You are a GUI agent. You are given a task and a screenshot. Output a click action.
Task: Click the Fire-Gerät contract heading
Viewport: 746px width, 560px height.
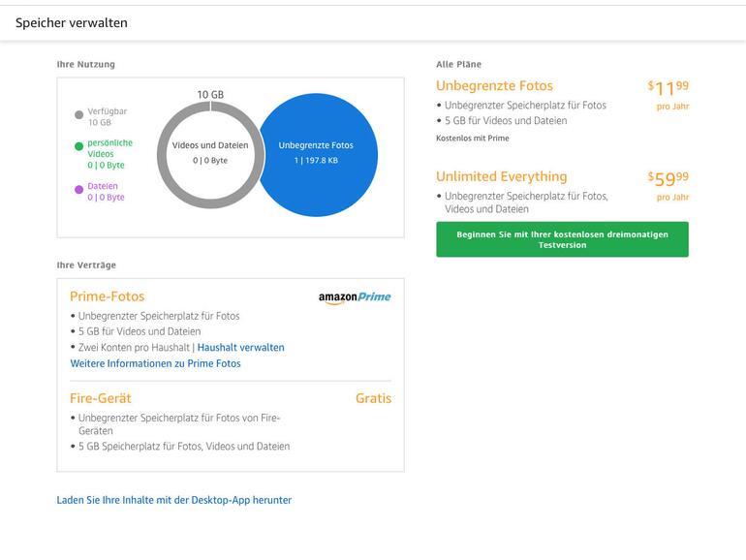click(x=101, y=398)
